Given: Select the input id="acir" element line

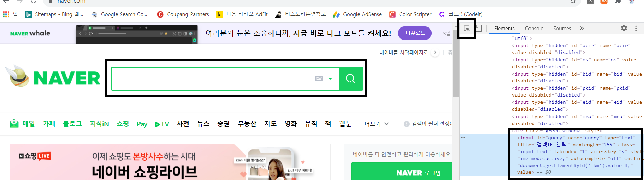Looking at the screenshot, I should click(x=571, y=49).
